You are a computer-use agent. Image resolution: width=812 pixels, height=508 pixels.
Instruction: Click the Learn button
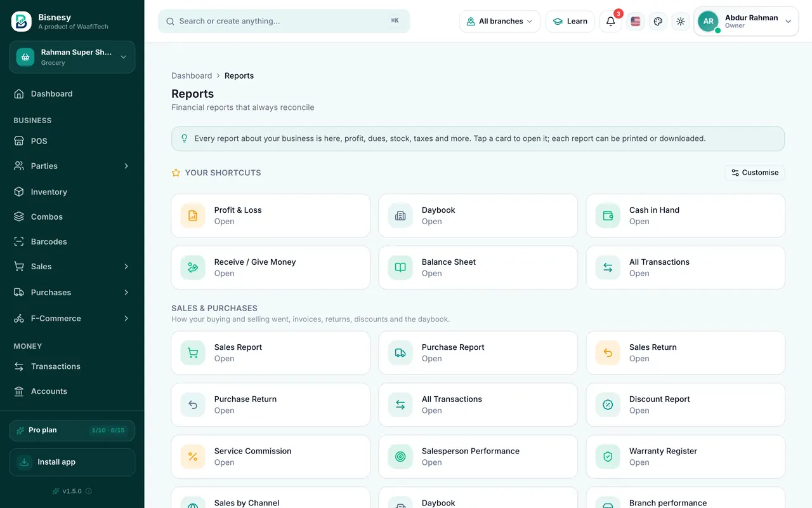570,22
